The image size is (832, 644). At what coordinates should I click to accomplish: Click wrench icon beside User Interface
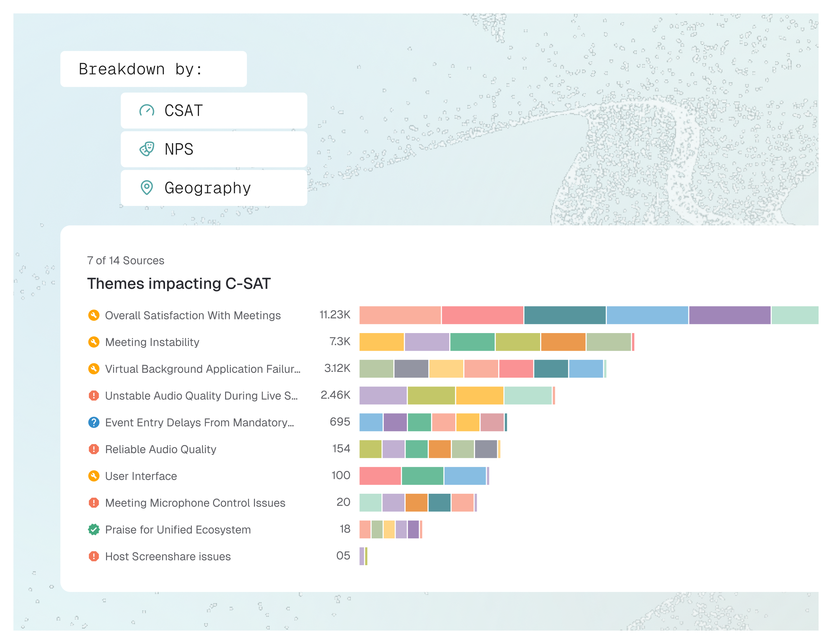[94, 476]
